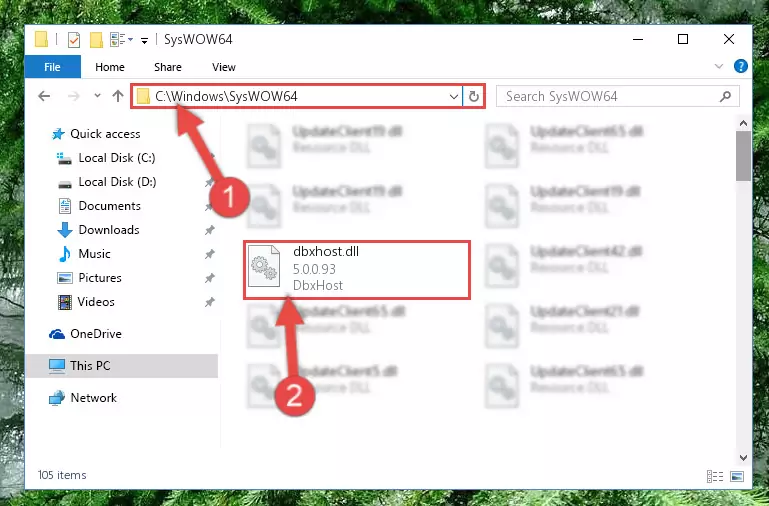769x506 pixels.
Task: Click the address bar path C:\Windows\SysWOW64
Action: click(x=226, y=96)
